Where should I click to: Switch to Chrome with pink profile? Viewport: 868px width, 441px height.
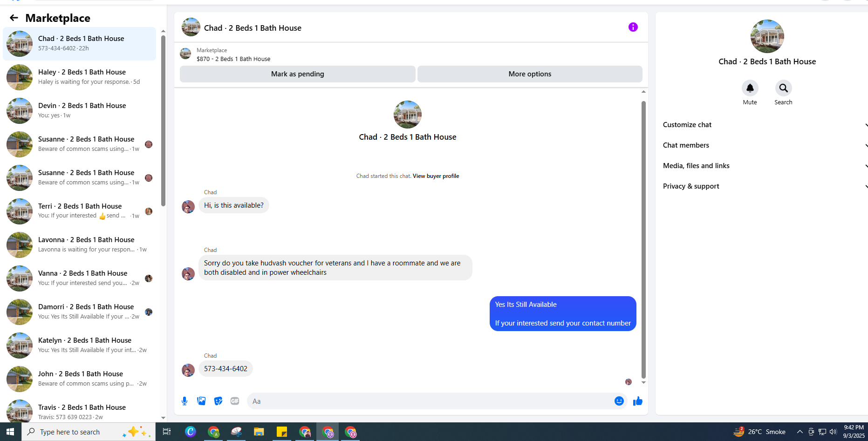pyautogui.click(x=351, y=432)
